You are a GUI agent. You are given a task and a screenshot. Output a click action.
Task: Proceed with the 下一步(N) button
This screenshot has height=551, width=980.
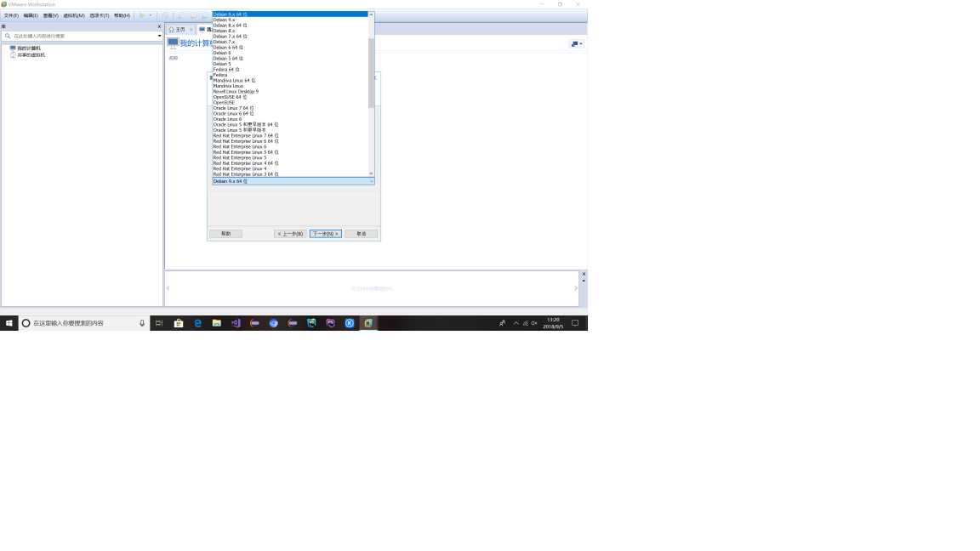click(x=326, y=234)
